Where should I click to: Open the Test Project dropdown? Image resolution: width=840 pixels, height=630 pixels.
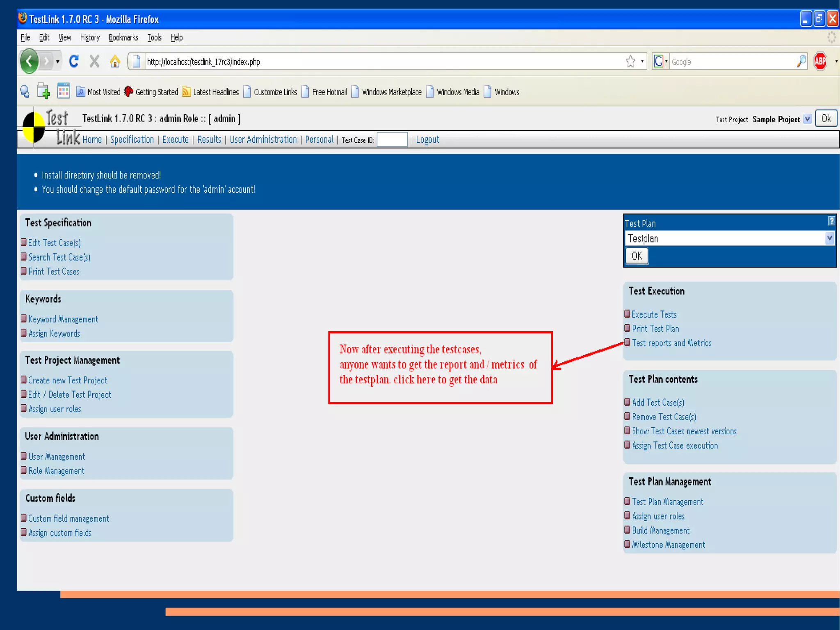click(807, 119)
